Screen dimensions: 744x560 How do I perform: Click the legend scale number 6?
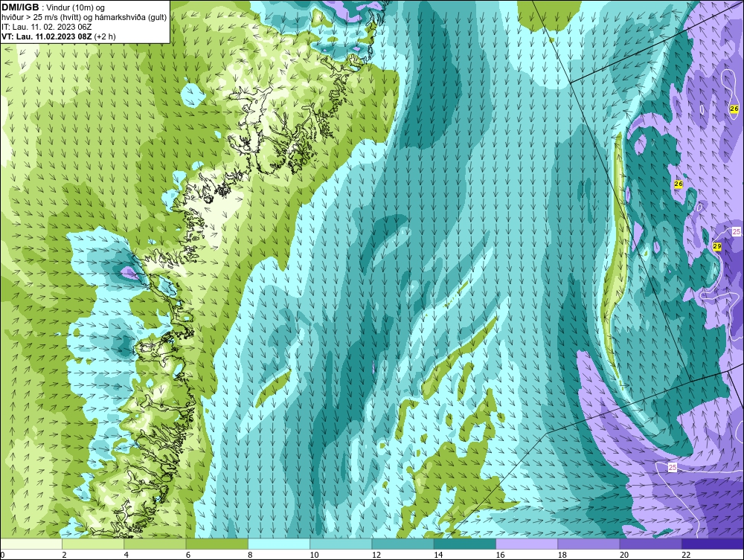pyautogui.click(x=188, y=555)
